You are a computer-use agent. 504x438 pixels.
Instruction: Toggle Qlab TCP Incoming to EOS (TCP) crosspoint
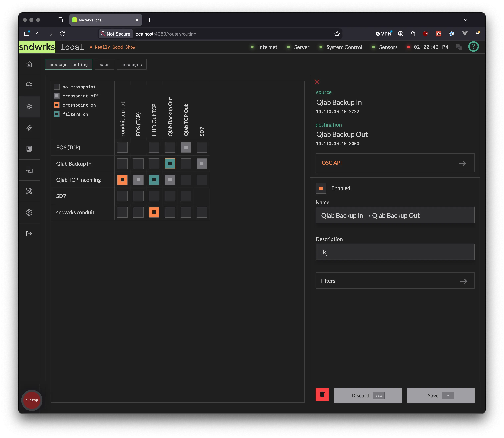coord(138,180)
